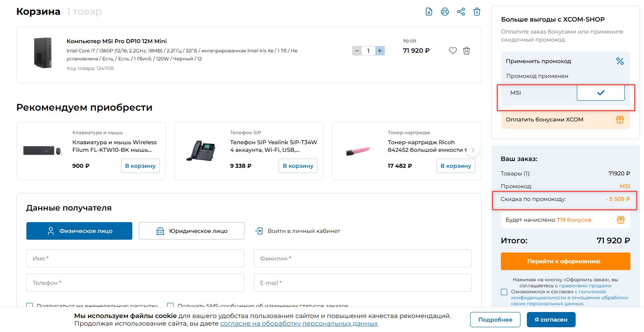Share the cart via share icon
The width and height of the screenshot is (644, 332).
(x=461, y=12)
